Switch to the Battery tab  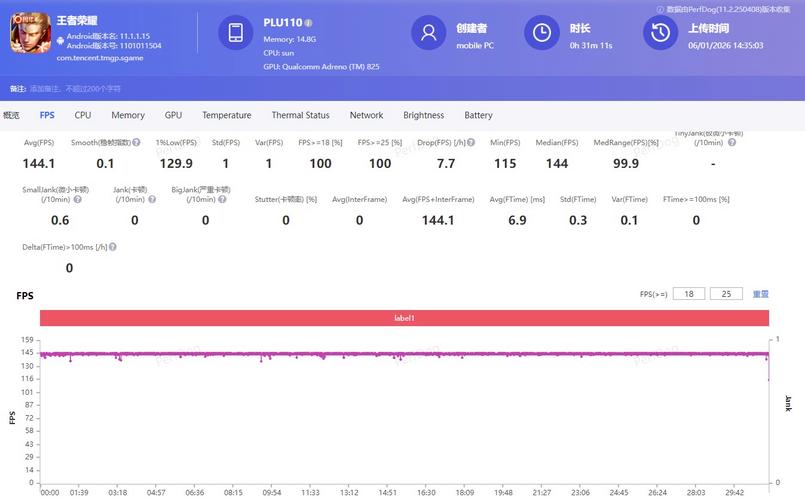click(478, 115)
